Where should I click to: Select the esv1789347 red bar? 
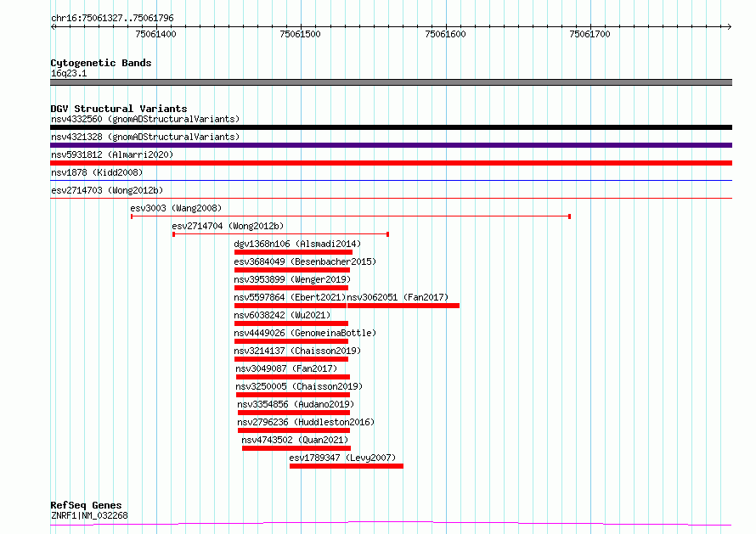(x=347, y=466)
